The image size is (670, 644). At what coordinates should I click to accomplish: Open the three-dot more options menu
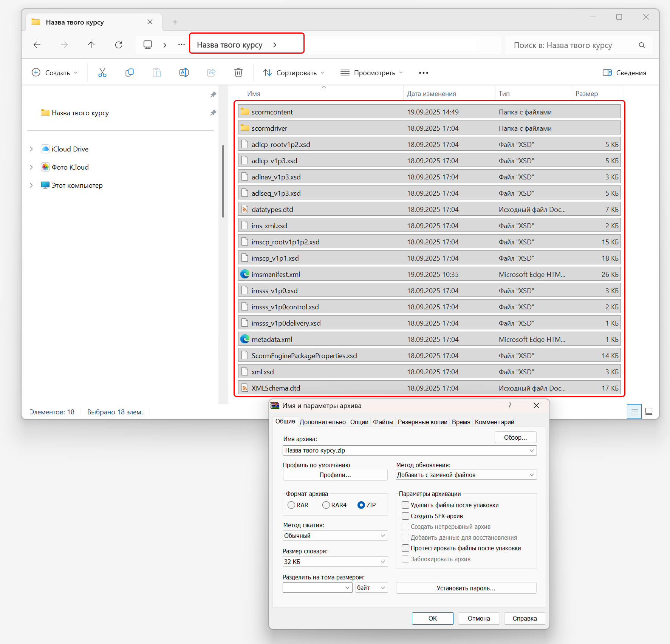tap(423, 73)
